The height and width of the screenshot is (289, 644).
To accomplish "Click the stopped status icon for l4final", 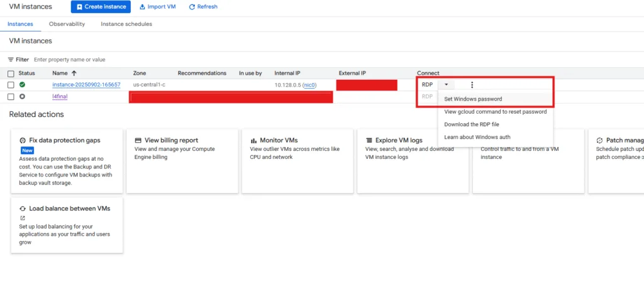I will (22, 97).
